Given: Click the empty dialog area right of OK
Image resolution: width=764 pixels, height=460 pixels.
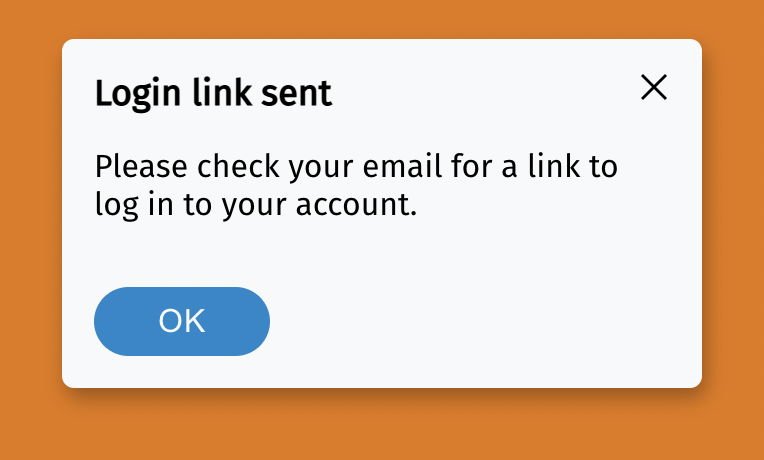Looking at the screenshot, I should [480, 322].
